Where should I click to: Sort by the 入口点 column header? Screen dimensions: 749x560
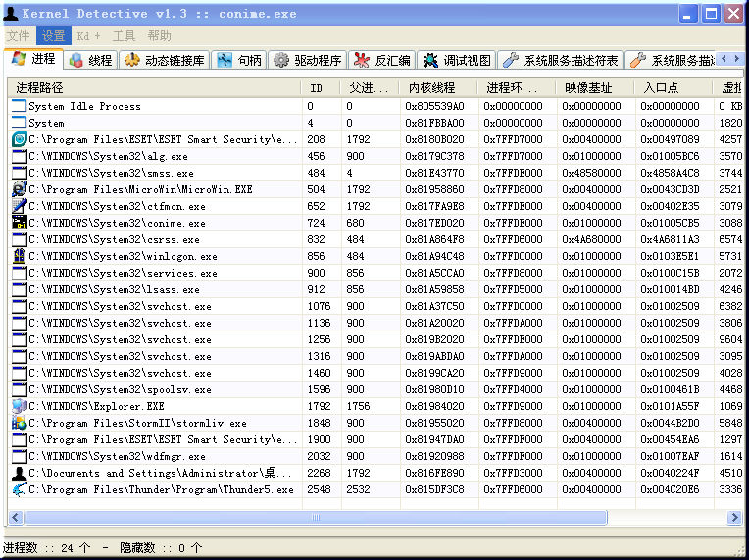pos(674,88)
